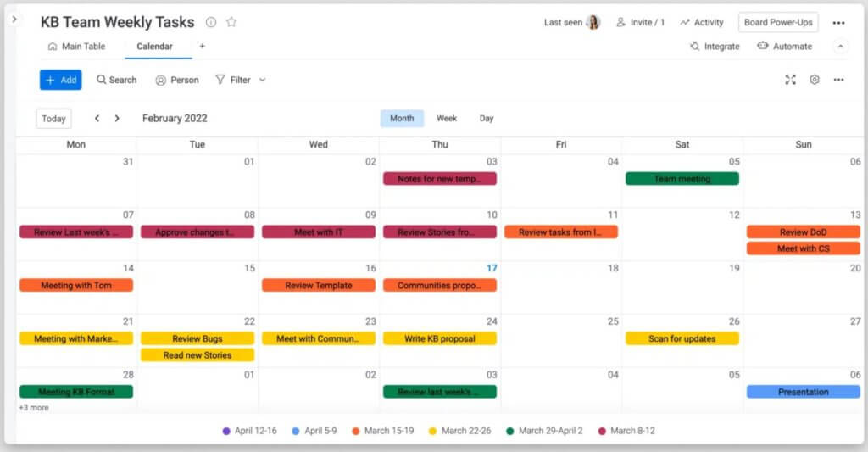The width and height of the screenshot is (868, 452).
Task: Open the Meeting with Marke... event
Action: click(75, 338)
